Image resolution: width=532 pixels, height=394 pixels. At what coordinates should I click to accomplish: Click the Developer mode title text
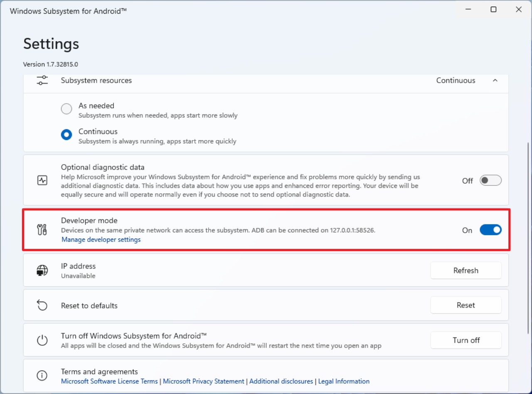89,221
